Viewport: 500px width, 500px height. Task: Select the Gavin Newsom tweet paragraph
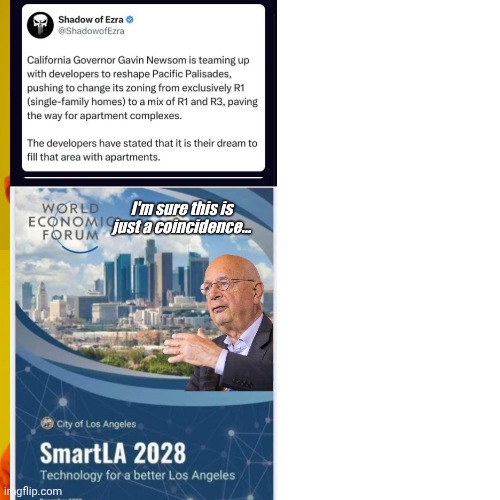[142, 88]
